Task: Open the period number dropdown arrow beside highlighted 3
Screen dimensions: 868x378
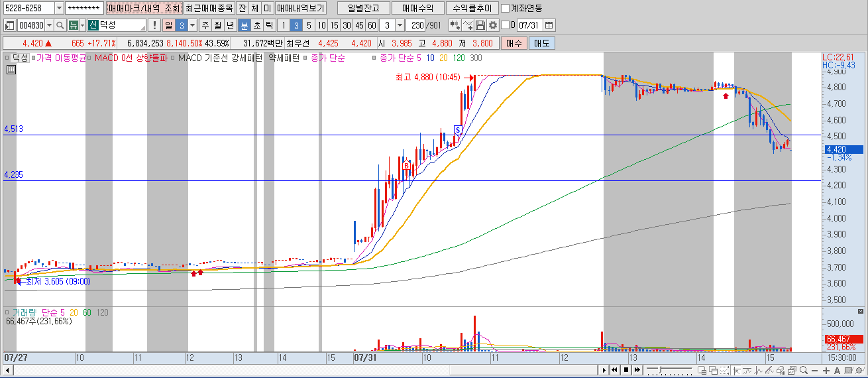Action: click(x=192, y=25)
